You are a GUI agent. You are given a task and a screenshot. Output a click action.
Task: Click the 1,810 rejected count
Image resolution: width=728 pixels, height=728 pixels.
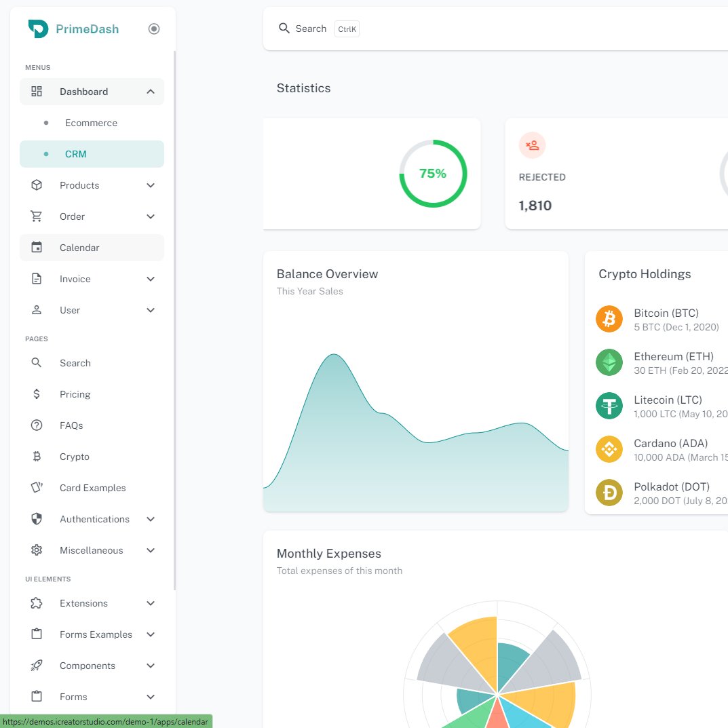point(535,206)
